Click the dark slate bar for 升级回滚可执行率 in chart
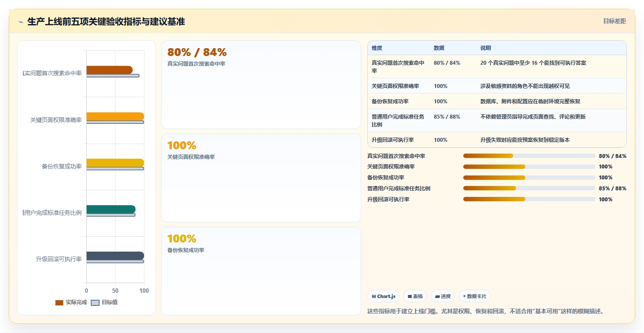644x333 pixels. pyautogui.click(x=115, y=256)
